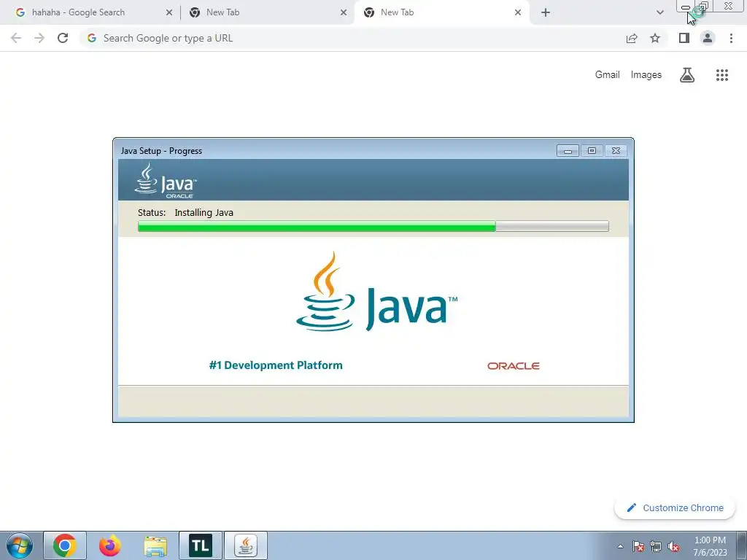This screenshot has height=560, width=747.
Task: Open Search Labs flask icon
Action: tap(687, 75)
